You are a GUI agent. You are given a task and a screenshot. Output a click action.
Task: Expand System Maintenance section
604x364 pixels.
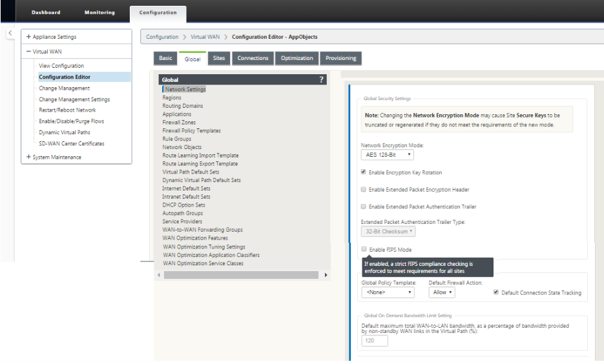(x=28, y=157)
